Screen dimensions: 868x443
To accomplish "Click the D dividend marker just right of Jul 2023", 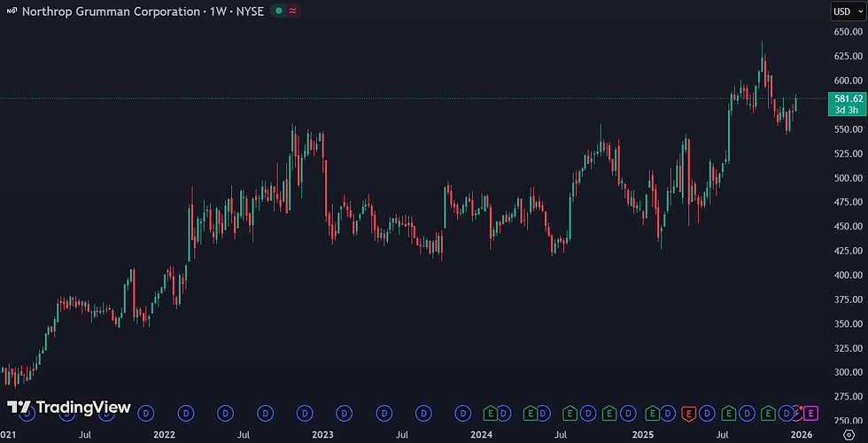I will pos(423,413).
